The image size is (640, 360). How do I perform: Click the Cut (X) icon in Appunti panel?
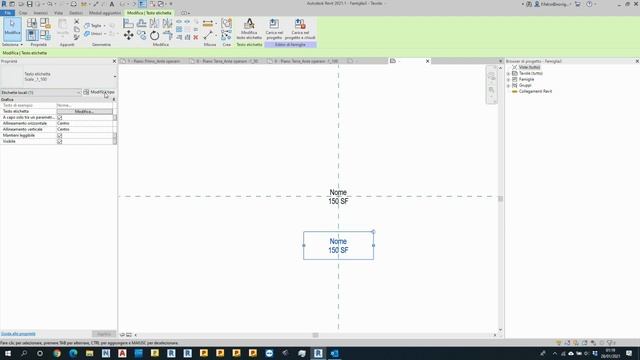(x=76, y=22)
